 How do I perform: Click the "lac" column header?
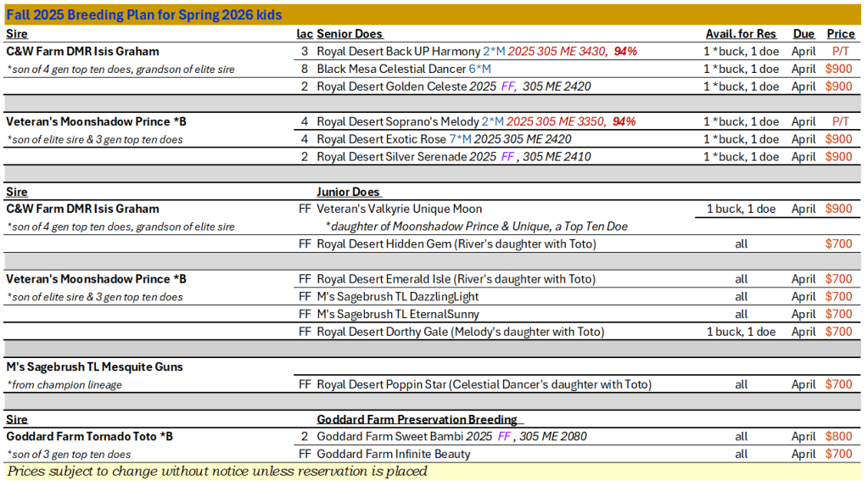[x=304, y=34]
